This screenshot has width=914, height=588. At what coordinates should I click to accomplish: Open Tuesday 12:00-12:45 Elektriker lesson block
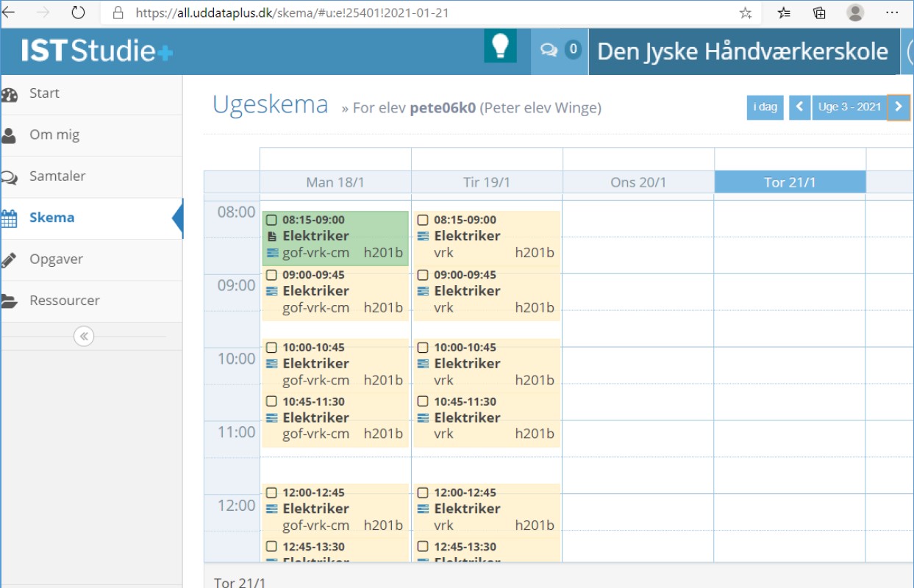487,509
